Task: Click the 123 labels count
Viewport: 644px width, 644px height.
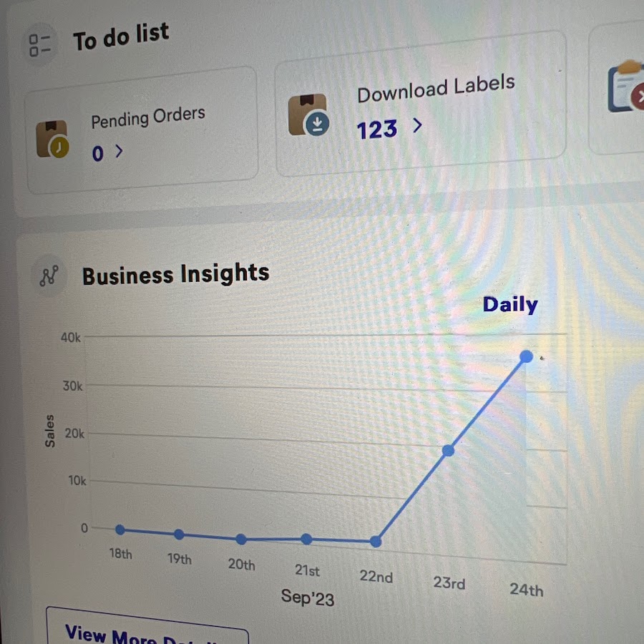Action: coord(376,130)
